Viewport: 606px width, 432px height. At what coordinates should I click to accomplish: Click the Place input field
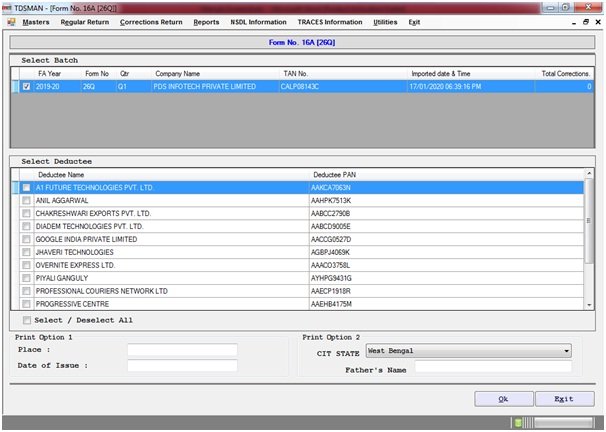[x=182, y=350]
